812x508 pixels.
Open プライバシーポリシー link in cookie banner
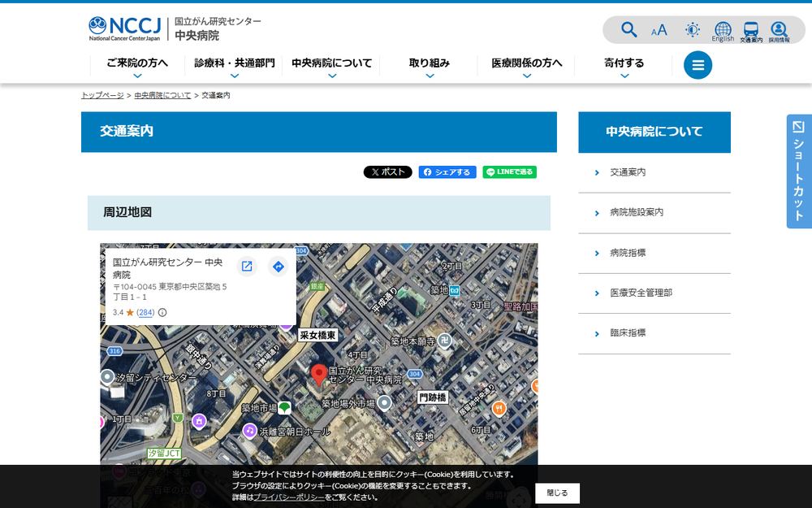click(x=289, y=497)
